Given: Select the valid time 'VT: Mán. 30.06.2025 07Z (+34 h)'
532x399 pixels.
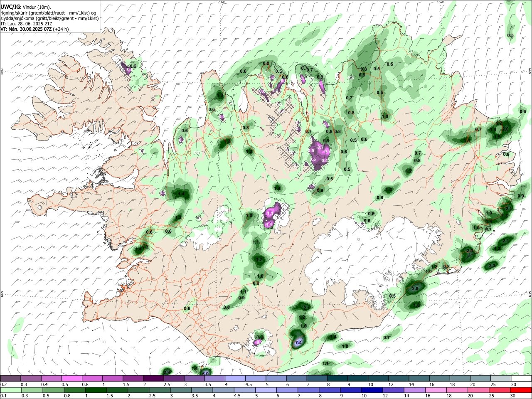Looking at the screenshot, I should coord(35,29).
